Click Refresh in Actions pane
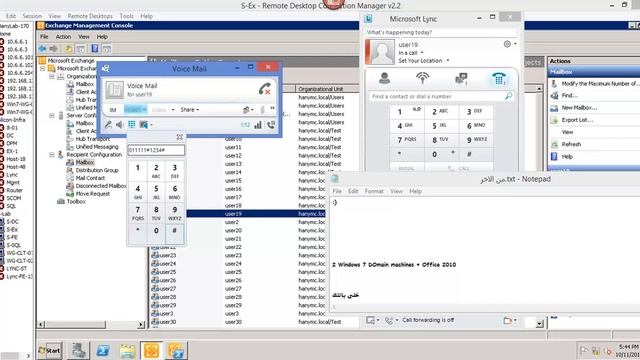The image size is (640, 360). tap(571, 144)
